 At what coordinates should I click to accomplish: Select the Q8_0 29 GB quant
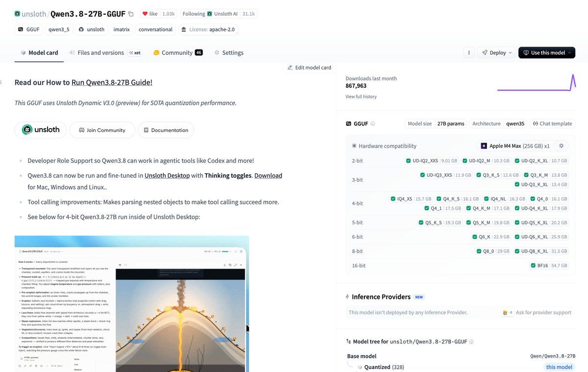[x=493, y=251]
